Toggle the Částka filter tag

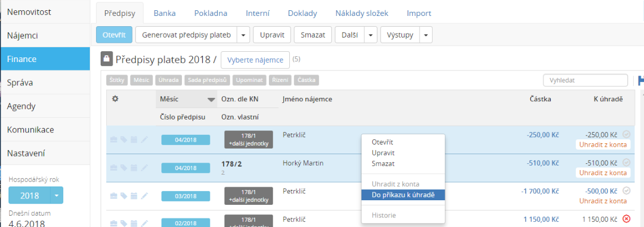307,80
